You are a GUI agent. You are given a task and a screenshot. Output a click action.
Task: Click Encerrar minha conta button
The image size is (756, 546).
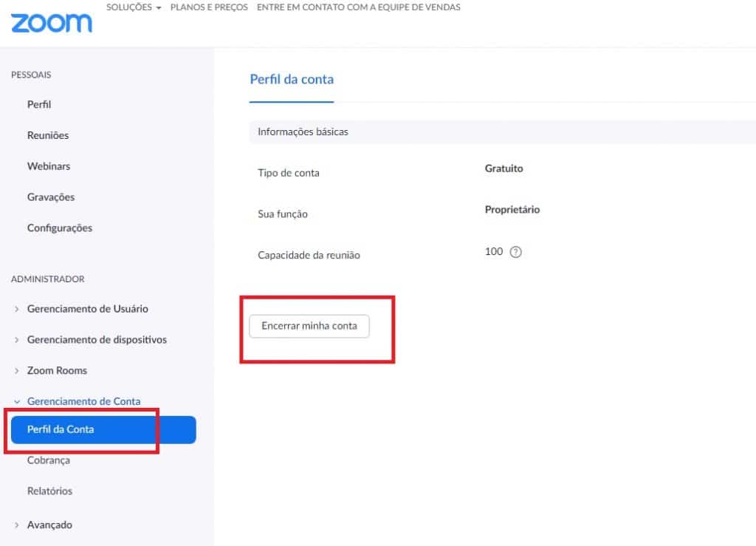coord(309,326)
